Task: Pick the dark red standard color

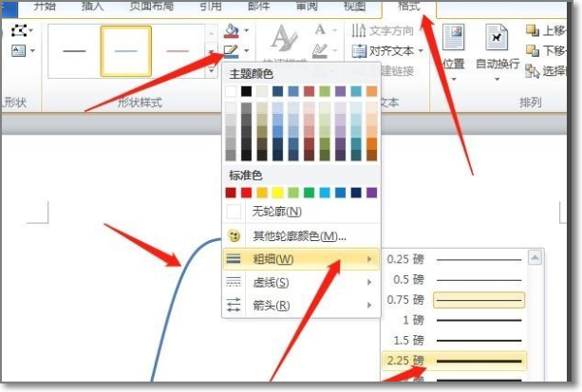Action: click(231, 193)
